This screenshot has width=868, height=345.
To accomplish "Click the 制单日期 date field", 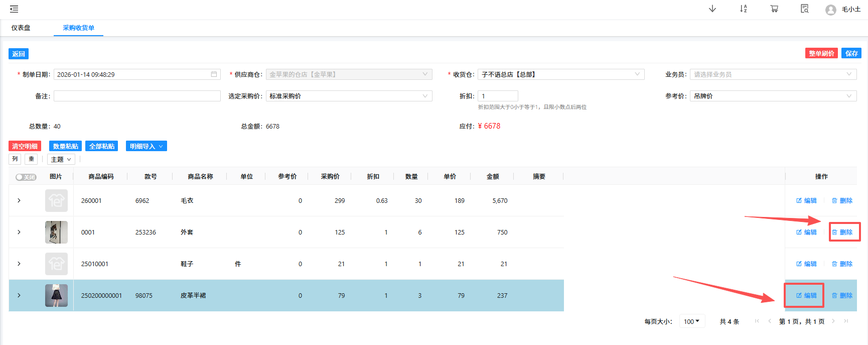I will pos(137,74).
